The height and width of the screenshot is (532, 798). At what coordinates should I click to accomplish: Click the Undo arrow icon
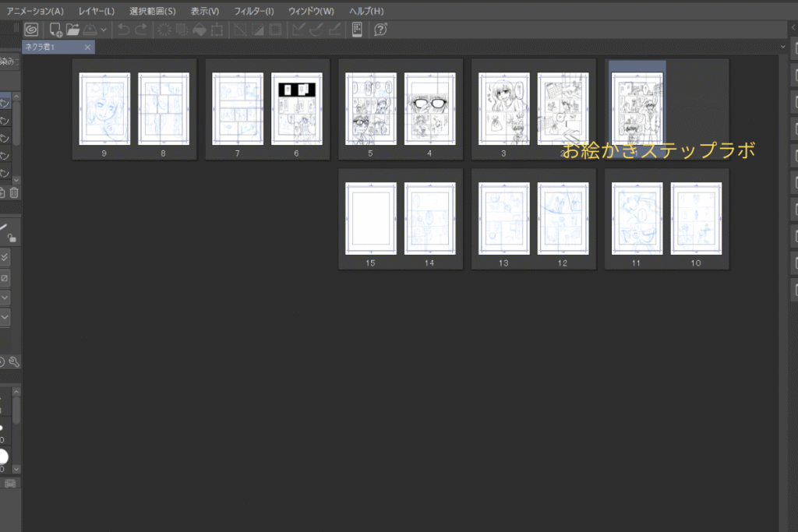[124, 30]
